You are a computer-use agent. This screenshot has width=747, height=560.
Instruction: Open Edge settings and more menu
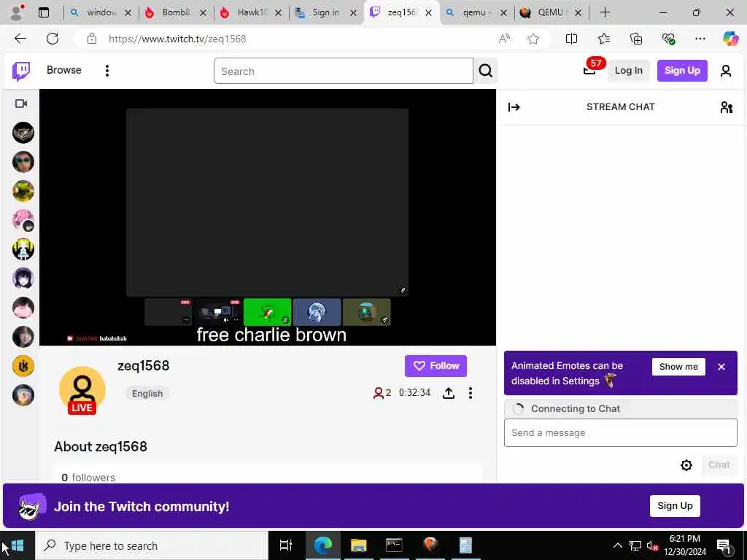pyautogui.click(x=700, y=39)
